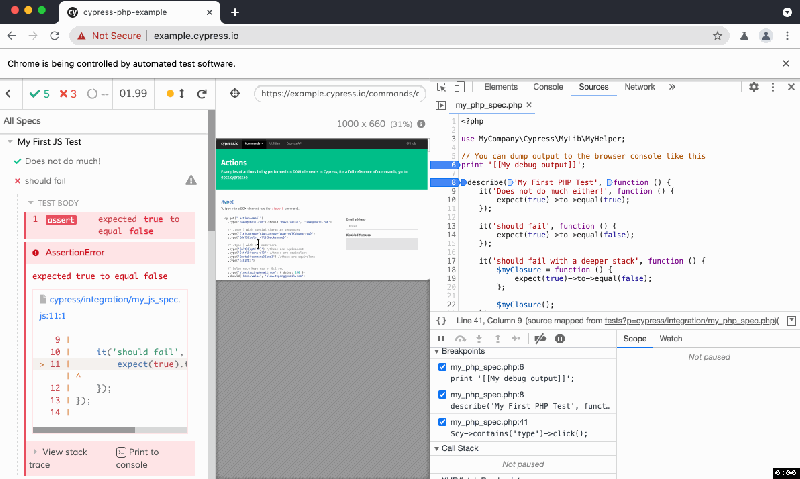Deactivate breakpoints icon in debugger toolbar
Viewport: 800px width, 479px height.
[540, 338]
